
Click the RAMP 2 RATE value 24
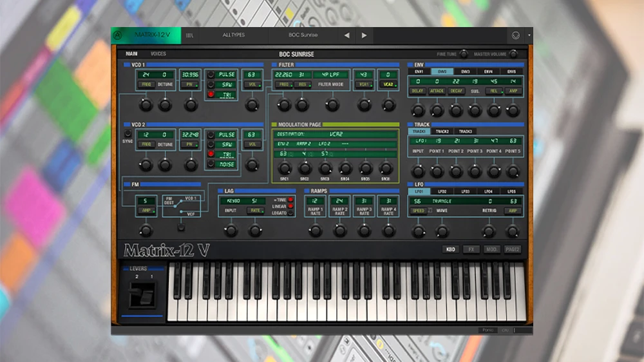pyautogui.click(x=339, y=201)
